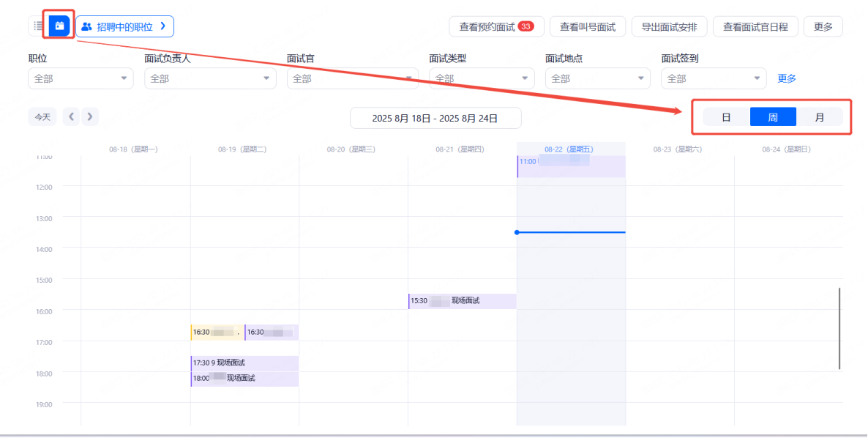Switch to list view icon
This screenshot has width=868, height=438.
pyautogui.click(x=38, y=26)
